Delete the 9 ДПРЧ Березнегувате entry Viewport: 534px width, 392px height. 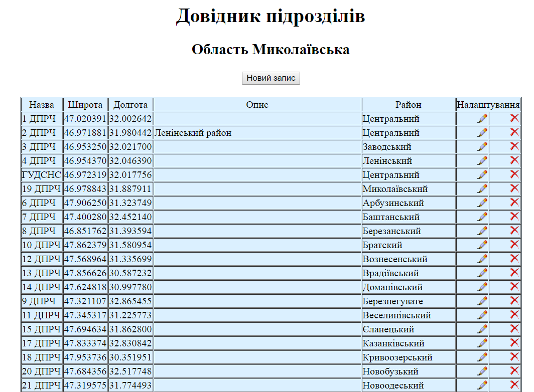pos(514,300)
